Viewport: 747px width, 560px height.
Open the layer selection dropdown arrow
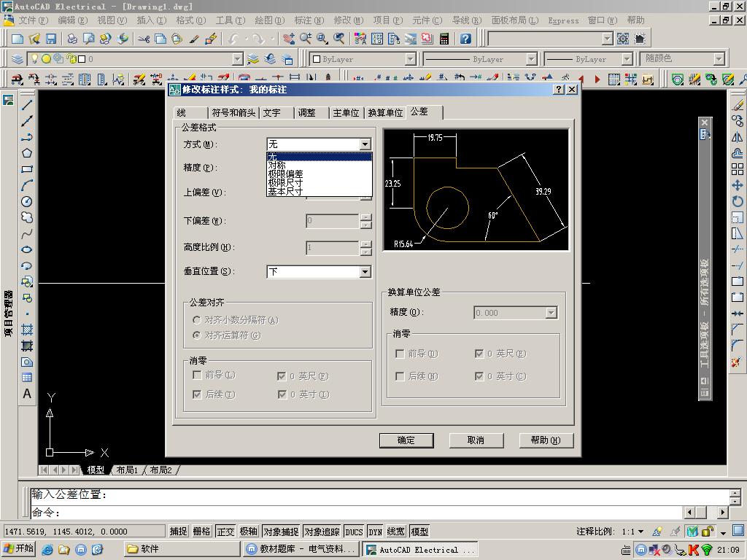[237, 59]
